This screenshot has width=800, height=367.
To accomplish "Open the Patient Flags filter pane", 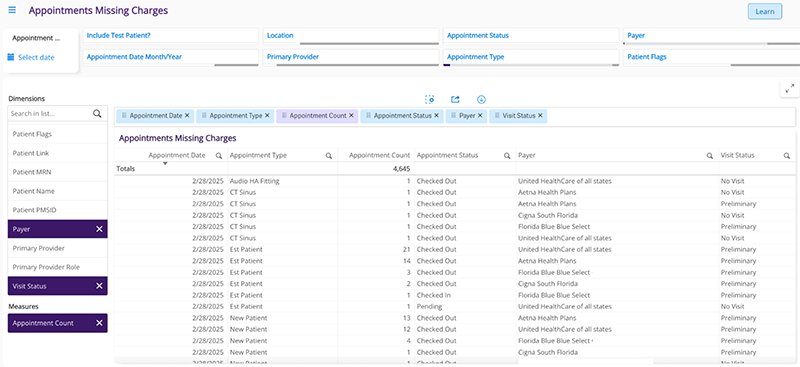I will [x=711, y=57].
